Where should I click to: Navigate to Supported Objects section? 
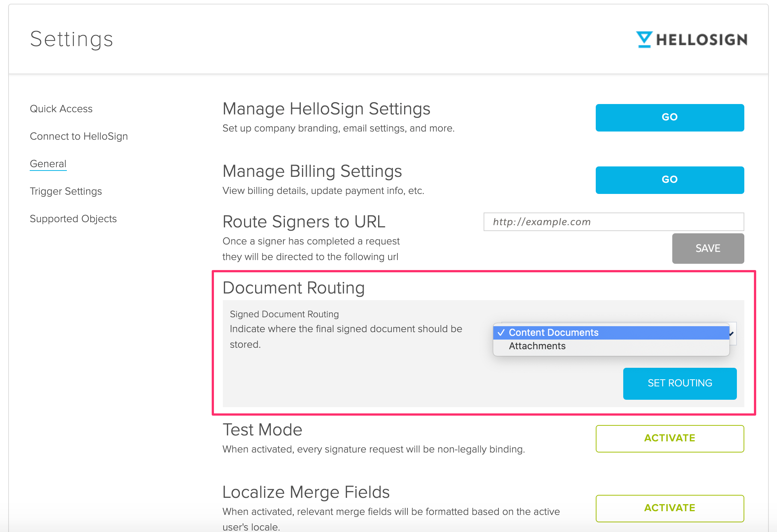73,219
